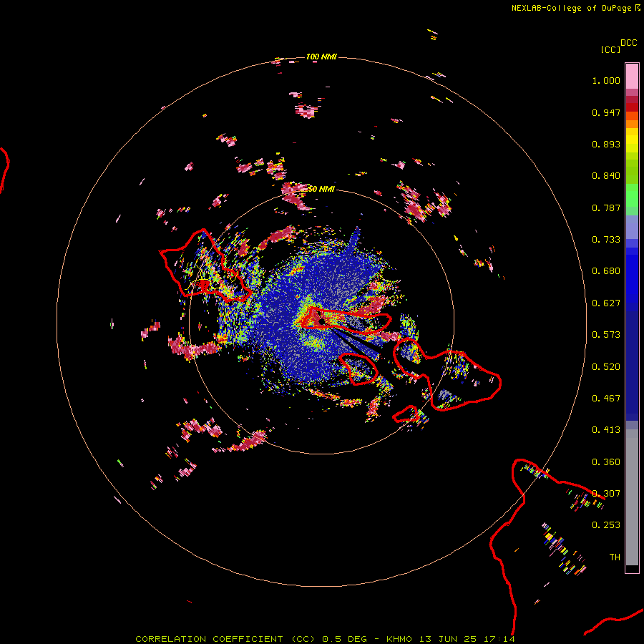Viewport: 644px width, 644px height.
Task: Click the DCC label above color bar
Action: 629,43
